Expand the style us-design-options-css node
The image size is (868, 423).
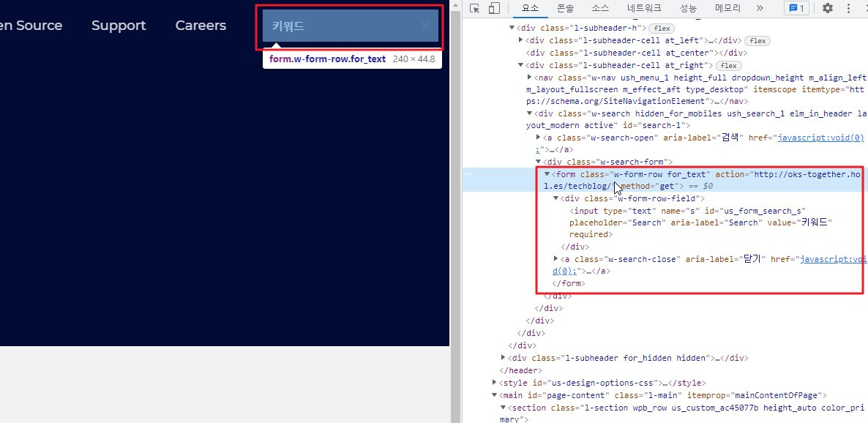point(494,382)
